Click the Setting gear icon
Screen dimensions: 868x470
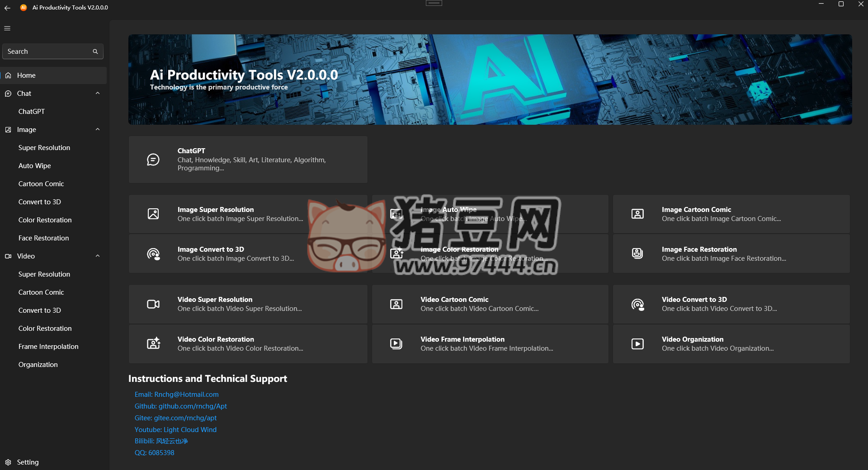click(x=8, y=462)
